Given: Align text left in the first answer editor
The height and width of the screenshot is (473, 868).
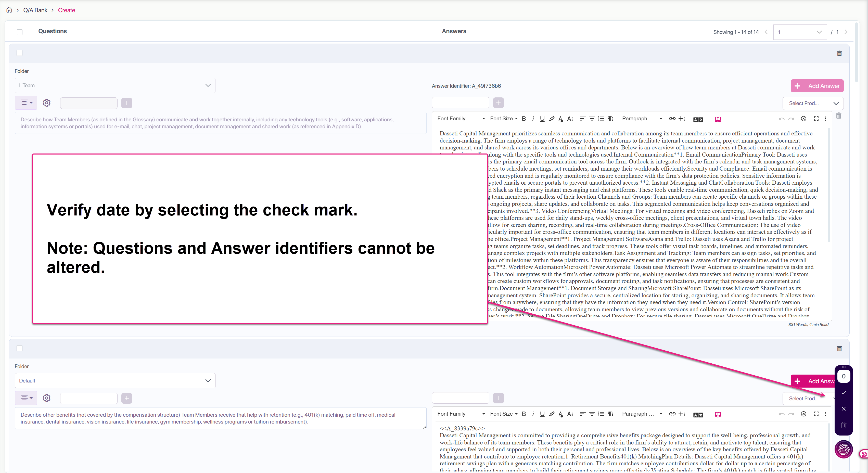Looking at the screenshot, I should click(582, 119).
